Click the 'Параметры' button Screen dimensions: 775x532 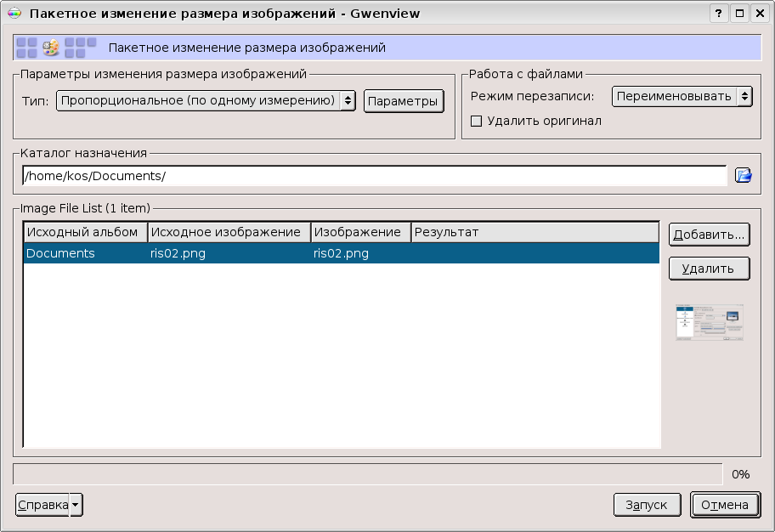tap(404, 101)
